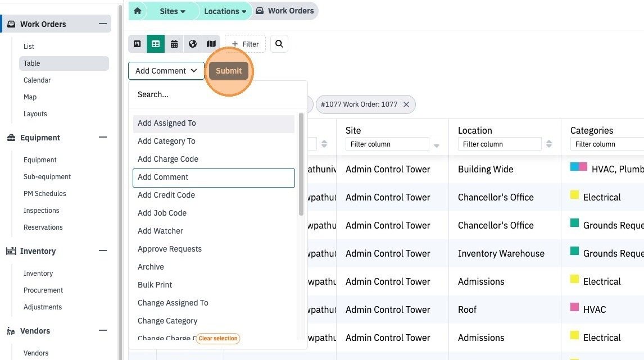Go to the home breadcrumb icon
The height and width of the screenshot is (360, 644).
click(x=138, y=11)
